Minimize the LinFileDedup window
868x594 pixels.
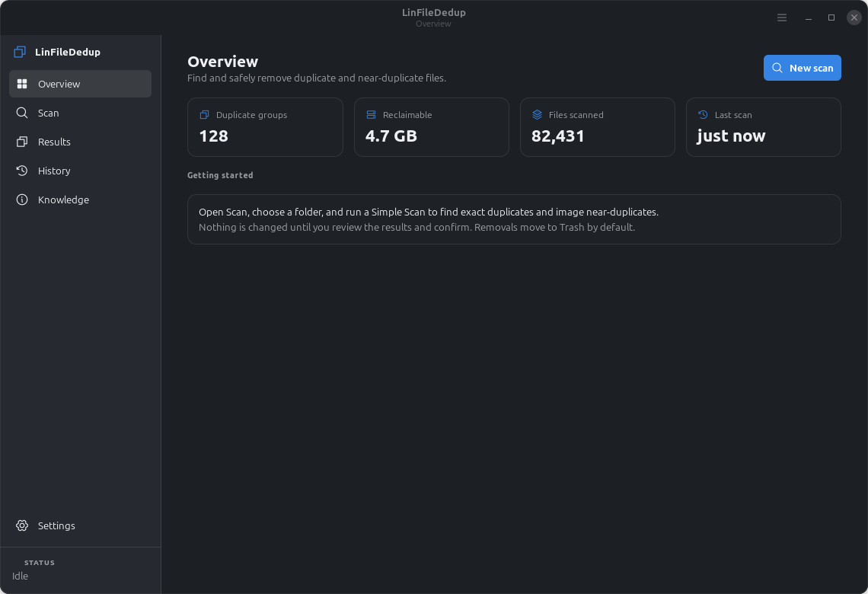tap(809, 18)
